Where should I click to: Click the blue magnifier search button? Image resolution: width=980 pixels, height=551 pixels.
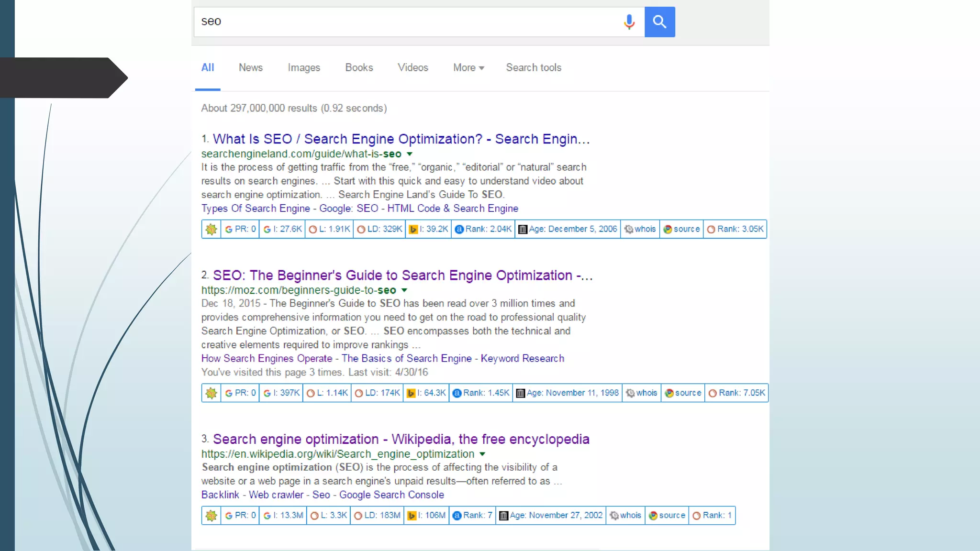[659, 22]
